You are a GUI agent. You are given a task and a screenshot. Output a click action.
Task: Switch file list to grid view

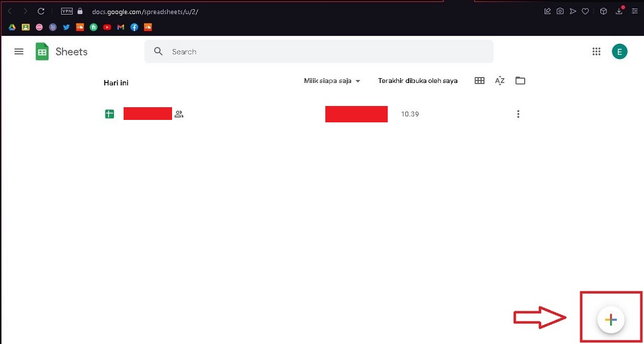(479, 81)
